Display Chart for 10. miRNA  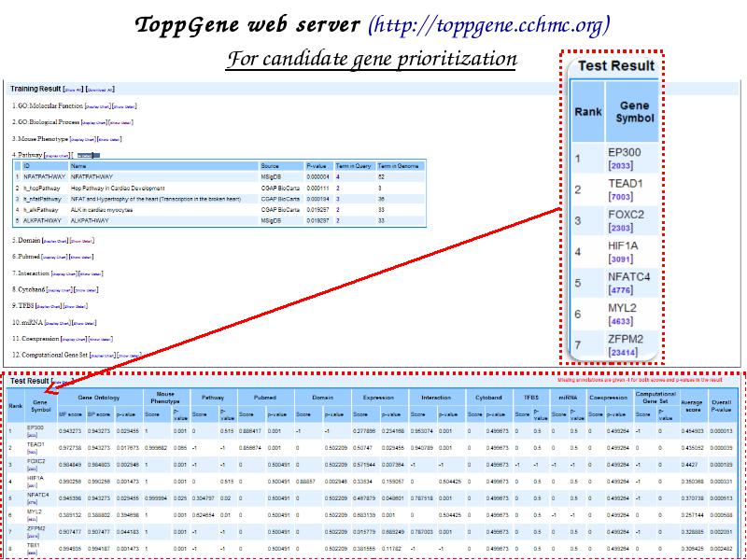point(58,323)
